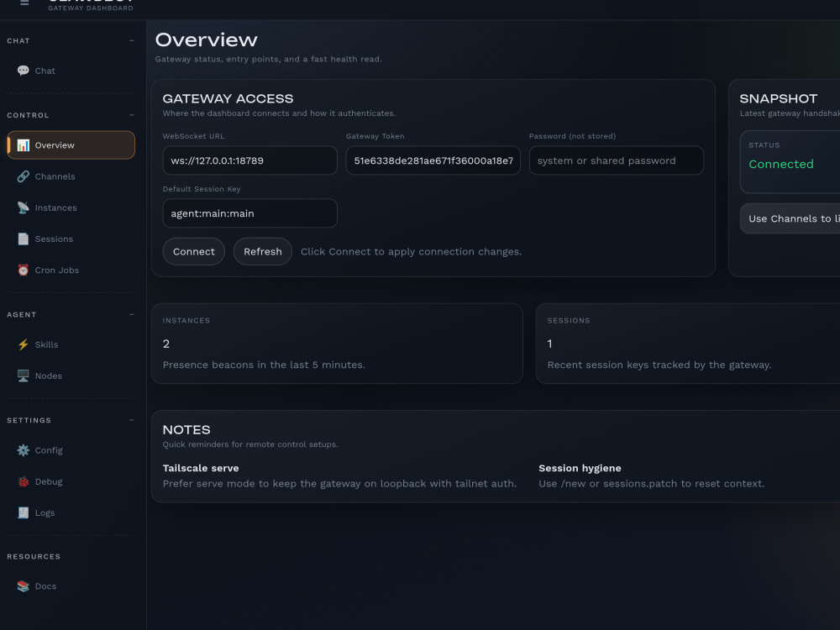Click the Docs books icon
Screen dimensions: 840x630
click(x=23, y=586)
